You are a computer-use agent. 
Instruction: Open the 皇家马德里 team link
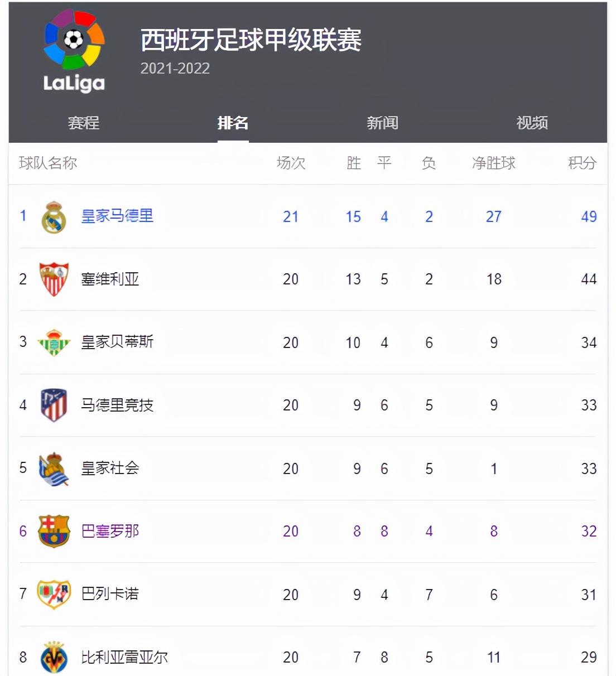tap(117, 216)
